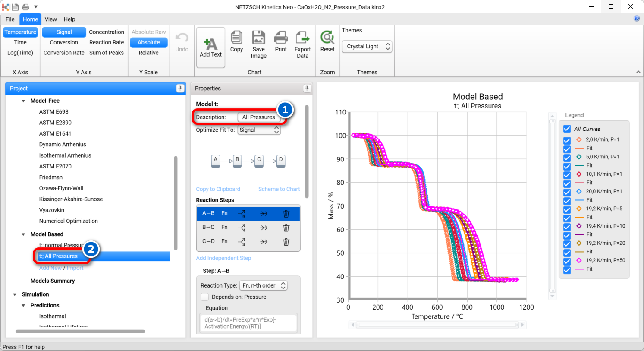Enable Depends on: Pressure checkbox

[205, 297]
